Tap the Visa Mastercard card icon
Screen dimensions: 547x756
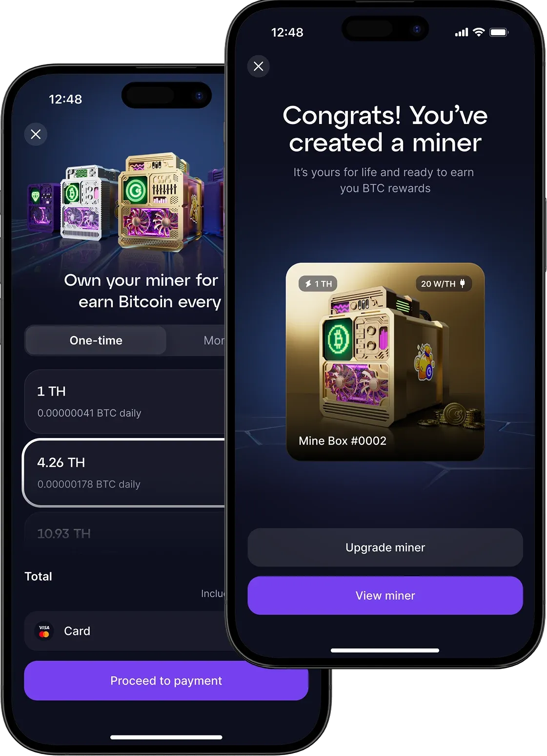coord(44,631)
